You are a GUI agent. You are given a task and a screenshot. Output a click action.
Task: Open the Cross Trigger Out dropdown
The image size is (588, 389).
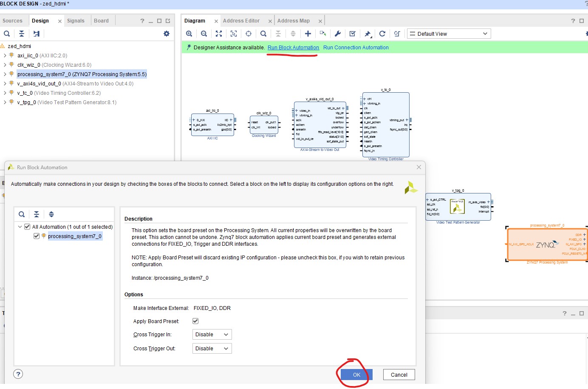[x=212, y=349]
